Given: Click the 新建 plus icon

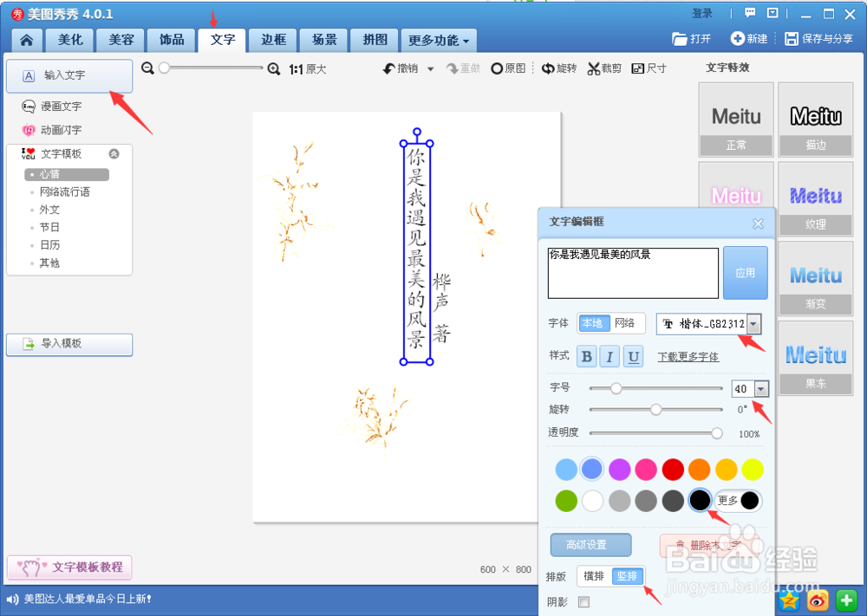Looking at the screenshot, I should pos(737,39).
